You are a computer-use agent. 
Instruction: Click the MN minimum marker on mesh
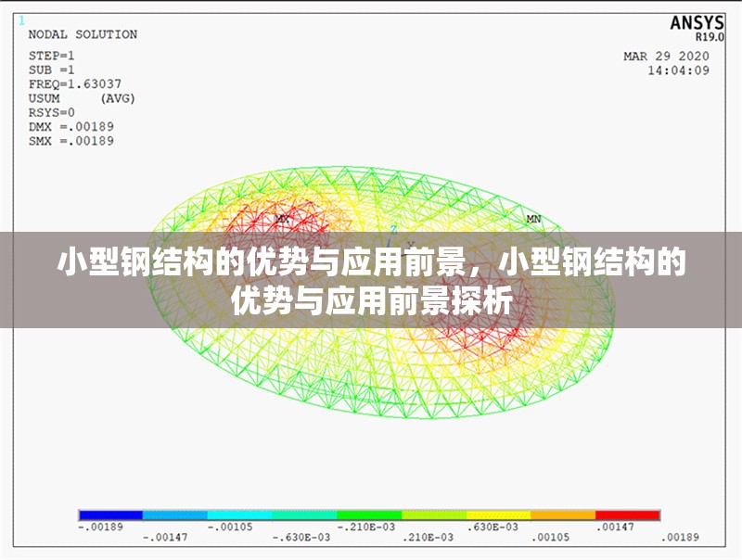point(533,219)
